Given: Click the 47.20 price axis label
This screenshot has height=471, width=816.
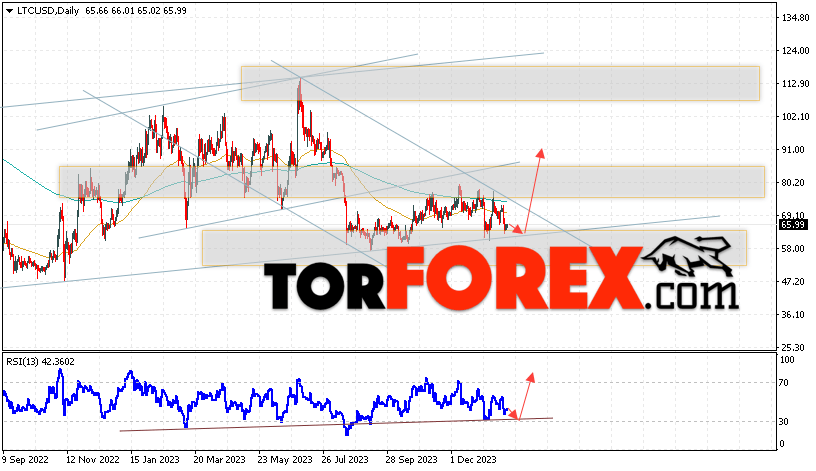Looking at the screenshot, I should (x=794, y=282).
